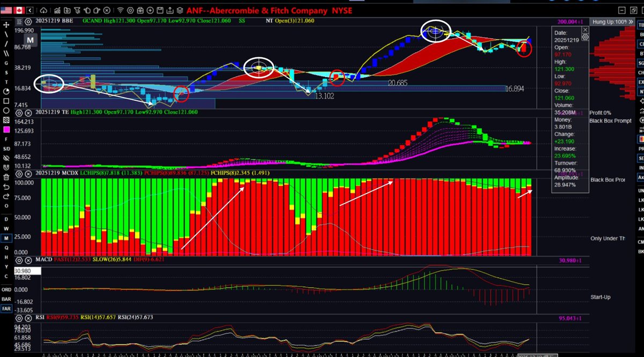This screenshot has height=357, width=644.
Task: Close the date info popup with its X
Action: (x=585, y=29)
